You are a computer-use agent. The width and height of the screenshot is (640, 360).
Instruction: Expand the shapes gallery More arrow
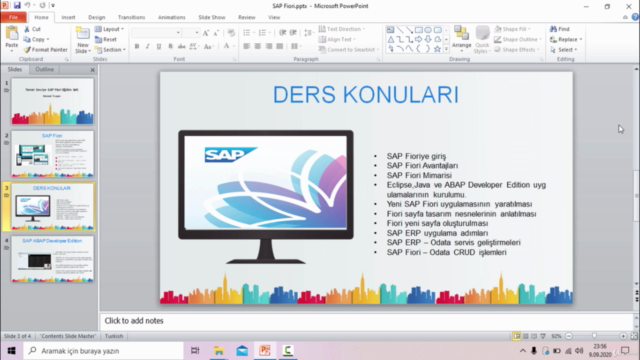(446, 49)
